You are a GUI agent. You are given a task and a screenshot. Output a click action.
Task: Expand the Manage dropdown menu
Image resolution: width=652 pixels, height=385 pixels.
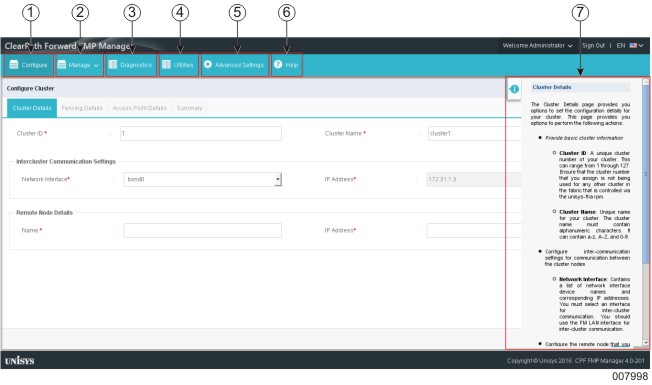(79, 65)
